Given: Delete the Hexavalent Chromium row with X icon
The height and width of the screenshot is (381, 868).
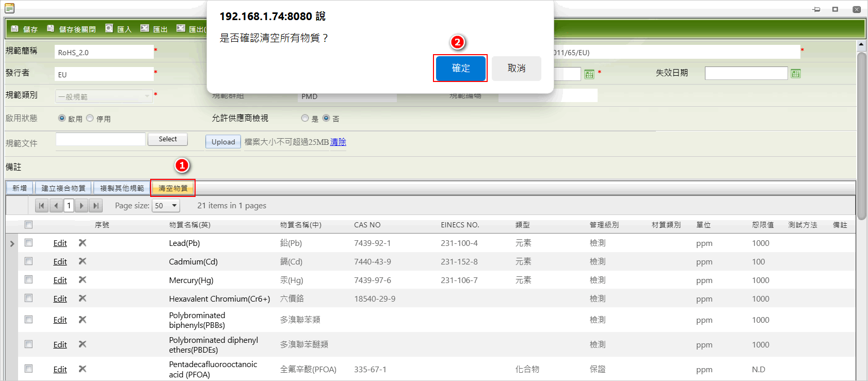Looking at the screenshot, I should click(x=83, y=299).
